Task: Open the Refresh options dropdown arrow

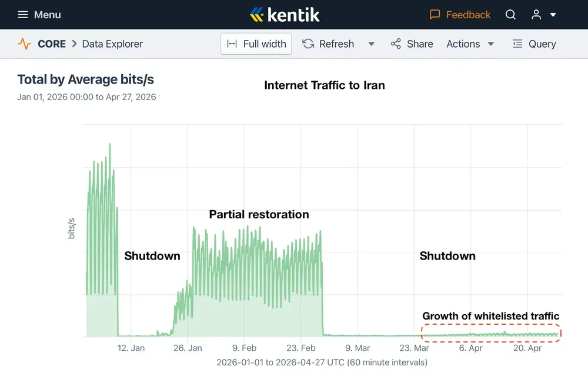Action: [371, 44]
